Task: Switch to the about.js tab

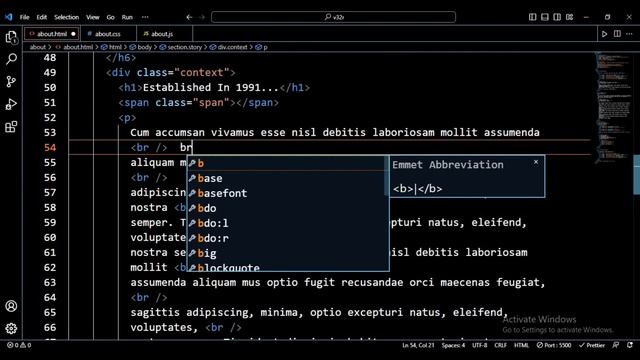Action: 162,34
